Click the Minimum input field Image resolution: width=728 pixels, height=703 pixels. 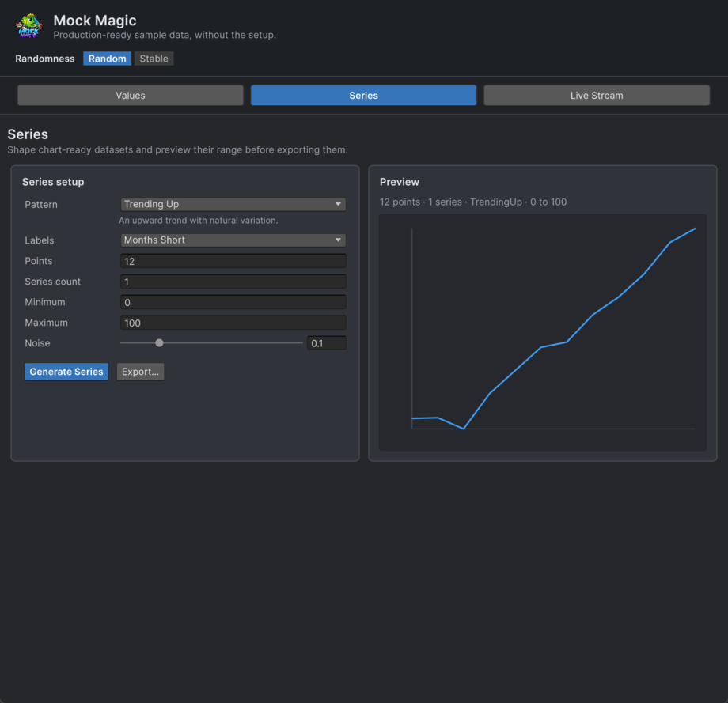click(x=233, y=302)
